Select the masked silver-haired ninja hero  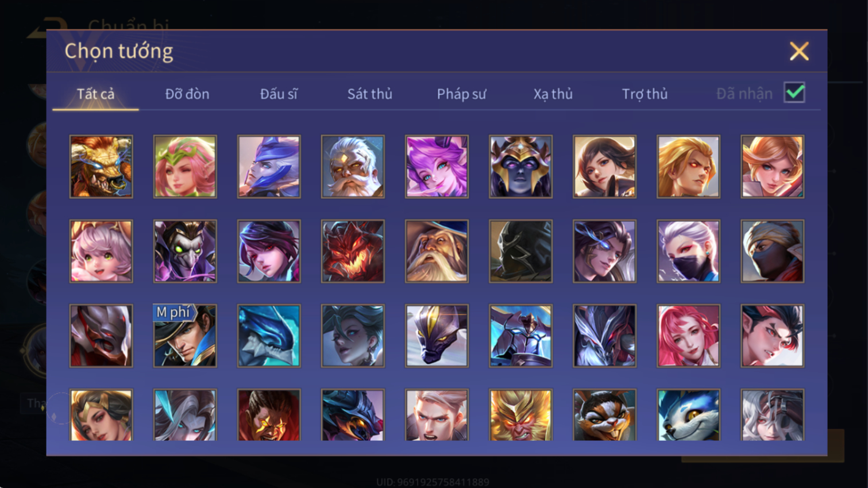[688, 251]
